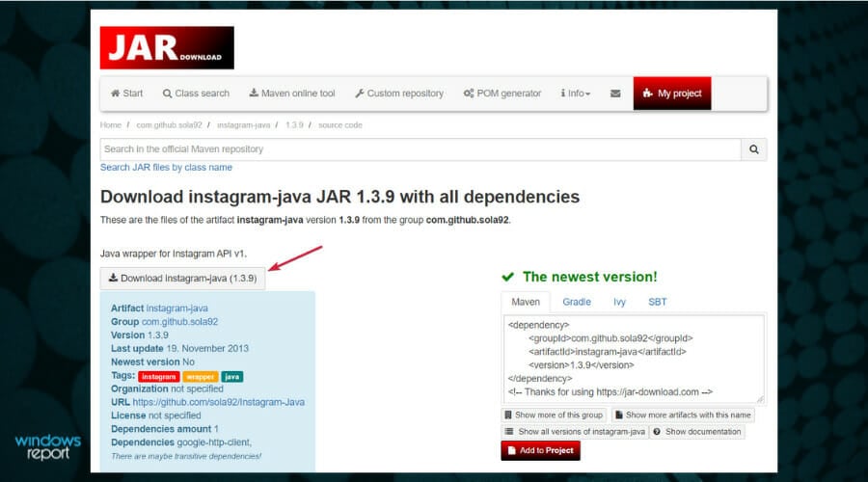Select the Maven tab
The width and height of the screenshot is (868, 482).
point(526,302)
